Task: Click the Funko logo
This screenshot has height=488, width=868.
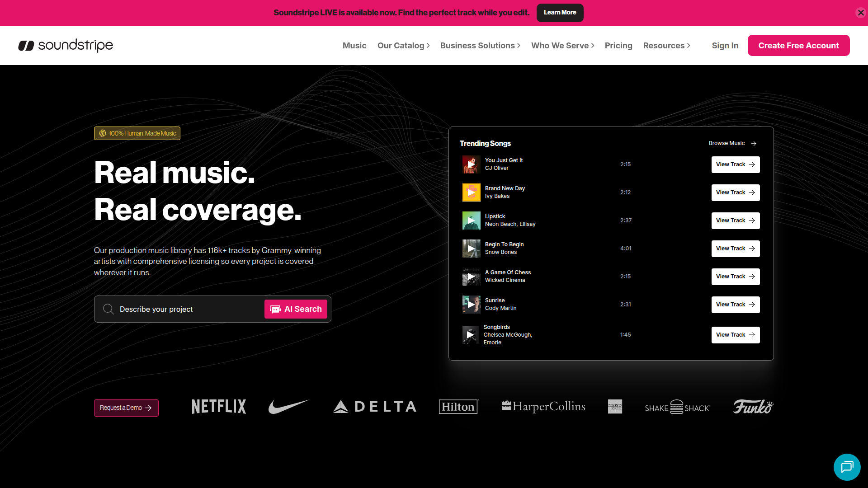Action: (753, 407)
